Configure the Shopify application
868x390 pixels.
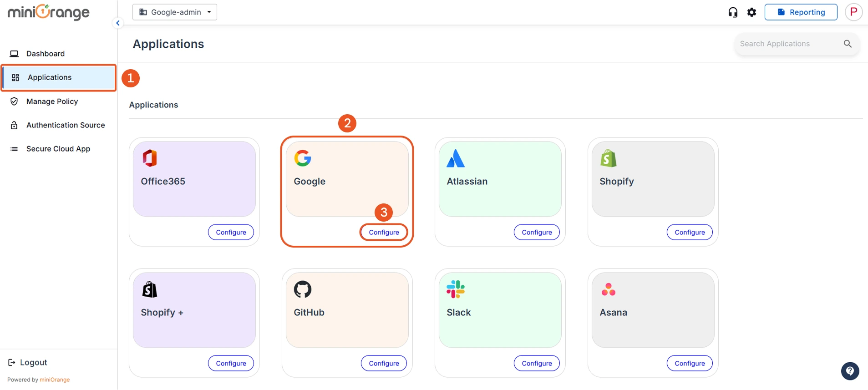(690, 232)
